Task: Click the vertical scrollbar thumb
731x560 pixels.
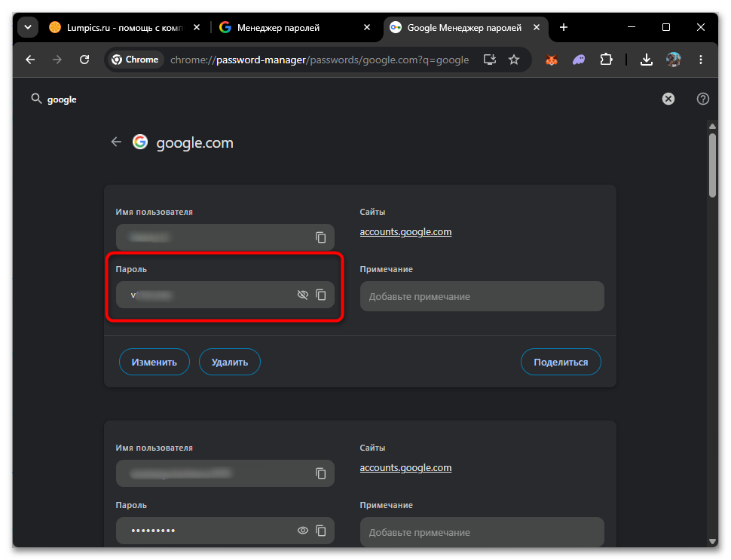Action: (712, 166)
